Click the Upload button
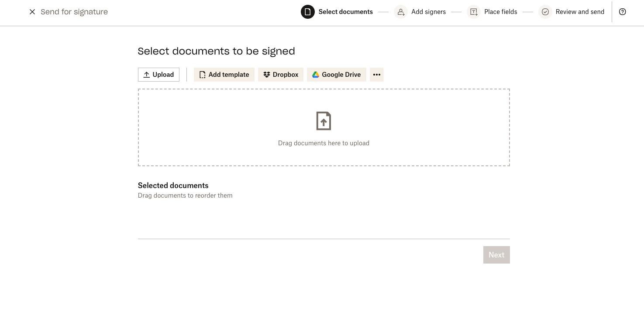Screen dimensions: 644x336 click(158, 75)
